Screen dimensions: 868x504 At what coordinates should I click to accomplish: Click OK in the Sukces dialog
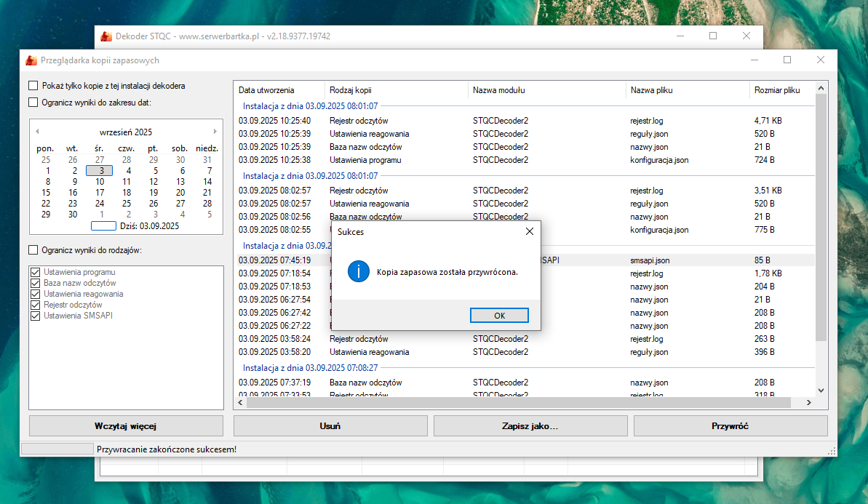pyautogui.click(x=499, y=316)
